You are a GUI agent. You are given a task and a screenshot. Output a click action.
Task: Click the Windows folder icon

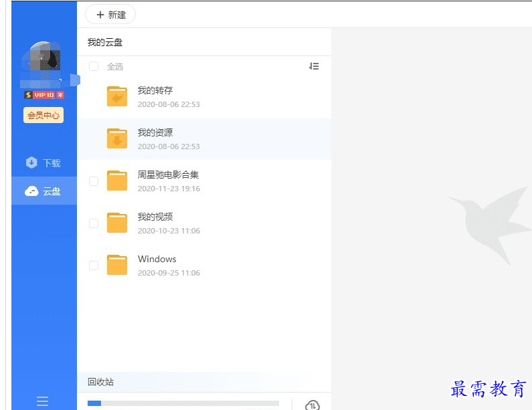coord(117,264)
